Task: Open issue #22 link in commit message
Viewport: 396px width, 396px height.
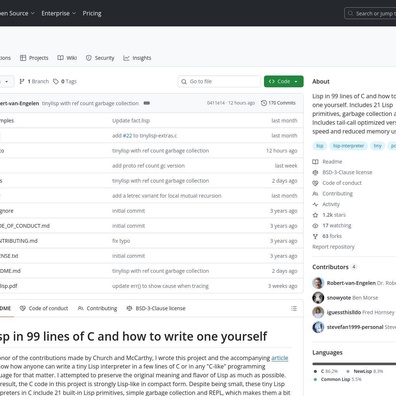Action: pos(127,136)
